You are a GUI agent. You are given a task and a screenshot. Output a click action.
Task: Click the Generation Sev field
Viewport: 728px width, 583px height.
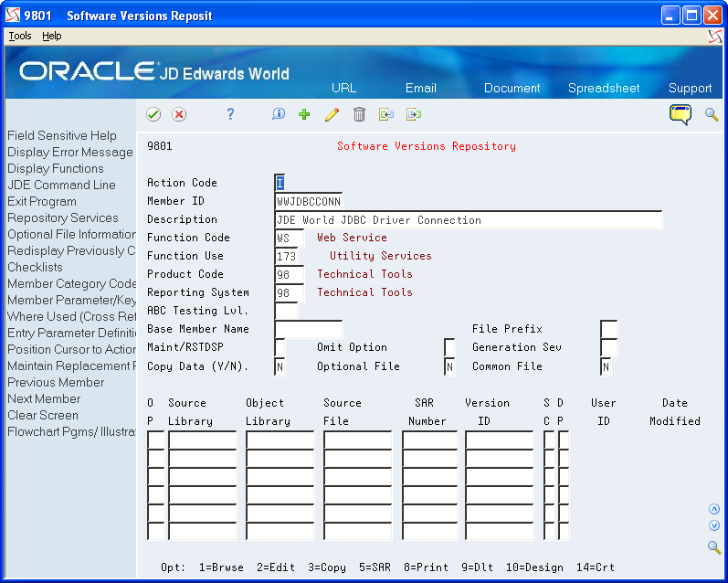(x=608, y=347)
